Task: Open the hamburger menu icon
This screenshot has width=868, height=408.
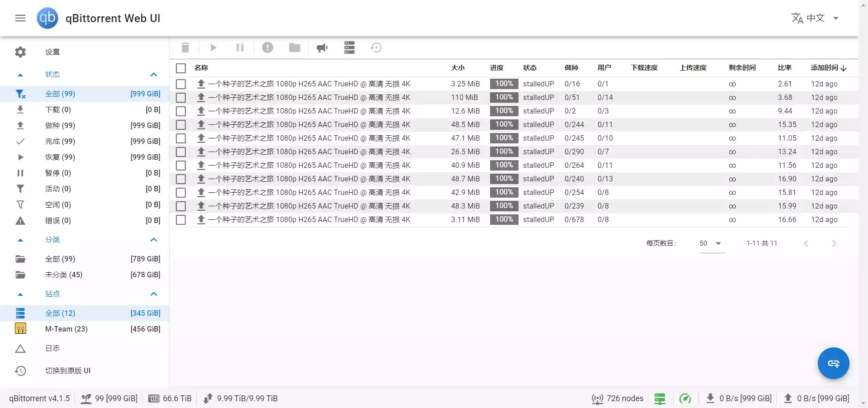Action: click(20, 18)
